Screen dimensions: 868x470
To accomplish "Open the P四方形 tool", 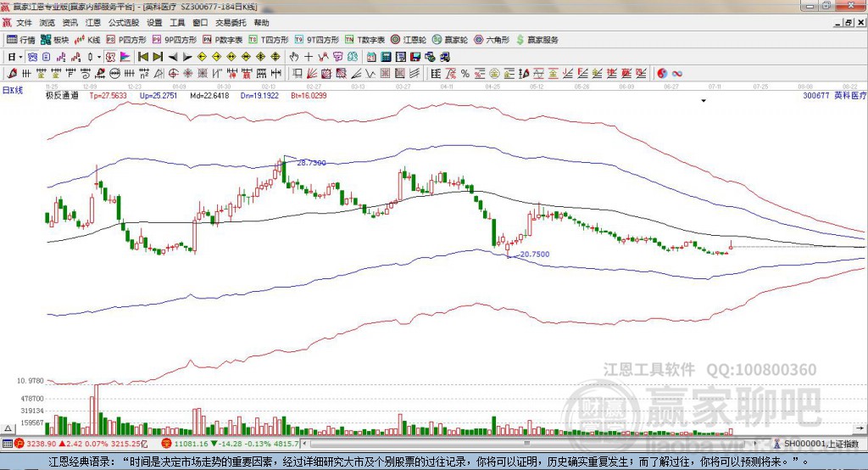I will coord(126,40).
